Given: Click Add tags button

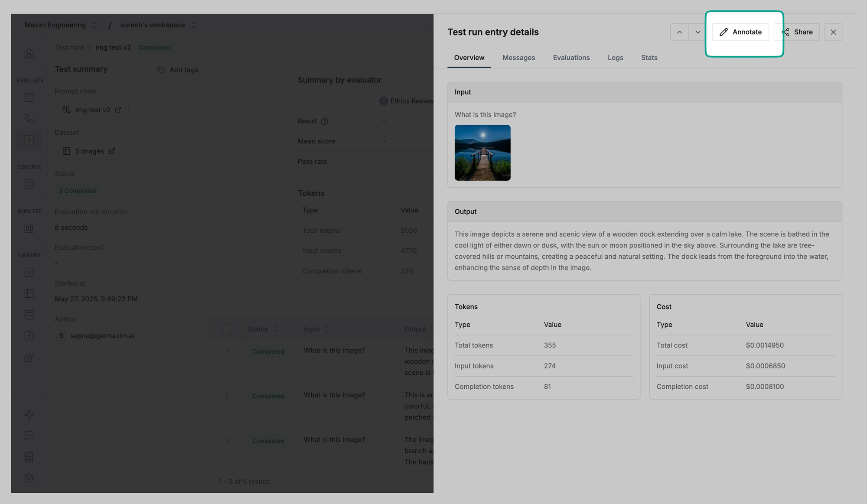Looking at the screenshot, I should [178, 70].
